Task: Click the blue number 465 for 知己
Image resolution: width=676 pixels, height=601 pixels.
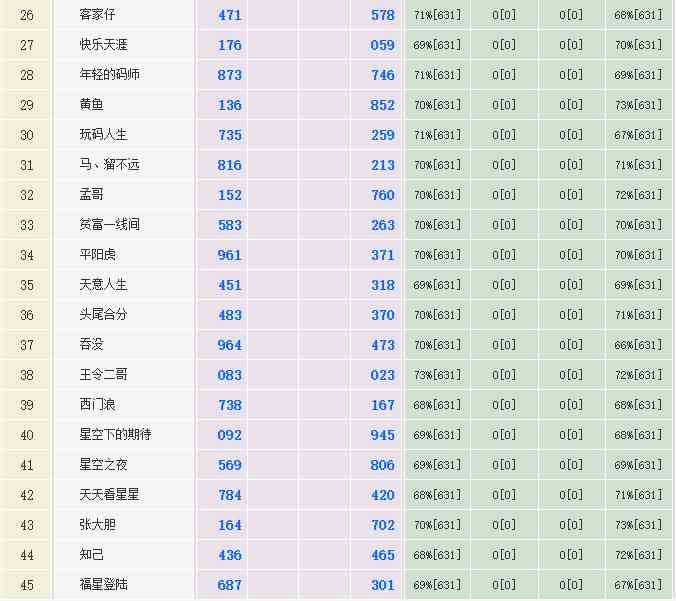Action: tap(382, 555)
